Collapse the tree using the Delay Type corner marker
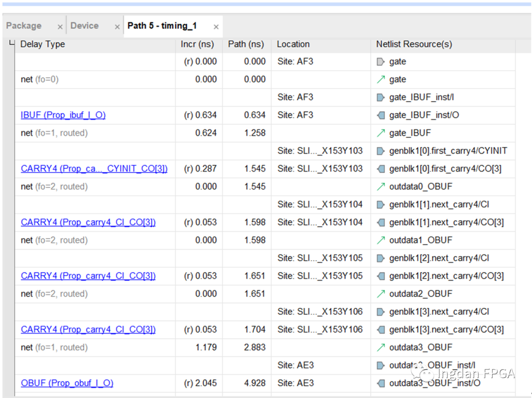 click(x=12, y=44)
